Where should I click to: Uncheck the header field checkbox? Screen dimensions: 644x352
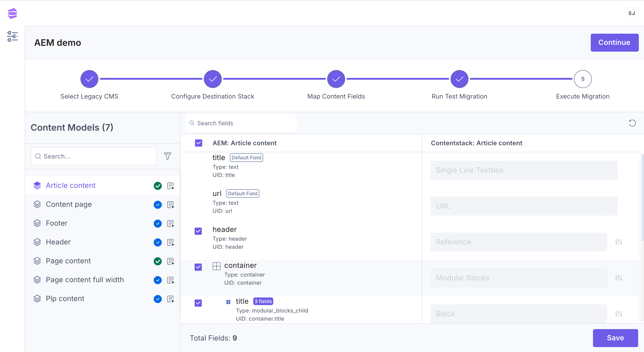pos(198,231)
